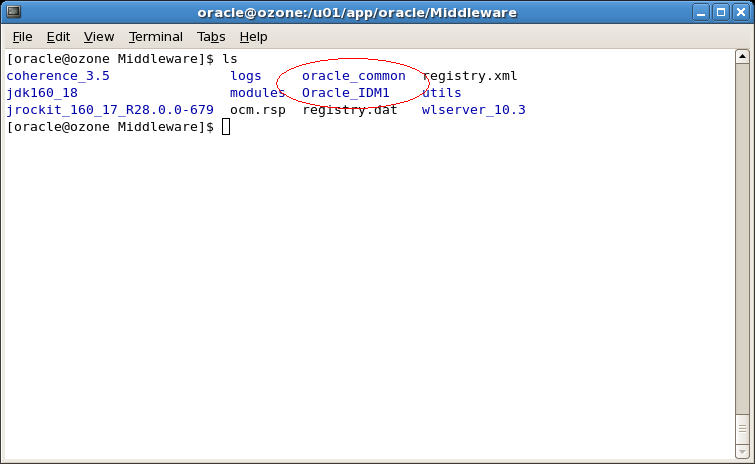Image resolution: width=755 pixels, height=464 pixels.
Task: Click the utils directory name
Action: tap(442, 93)
